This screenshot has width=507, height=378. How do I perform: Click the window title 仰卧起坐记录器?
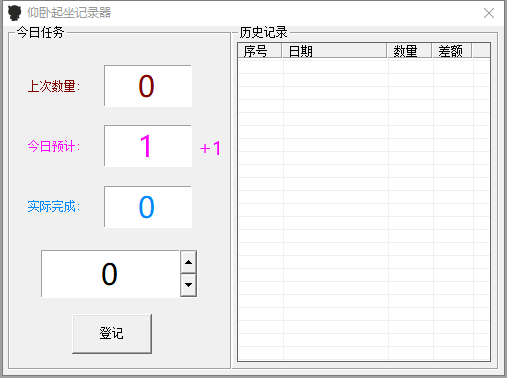pyautogui.click(x=69, y=13)
